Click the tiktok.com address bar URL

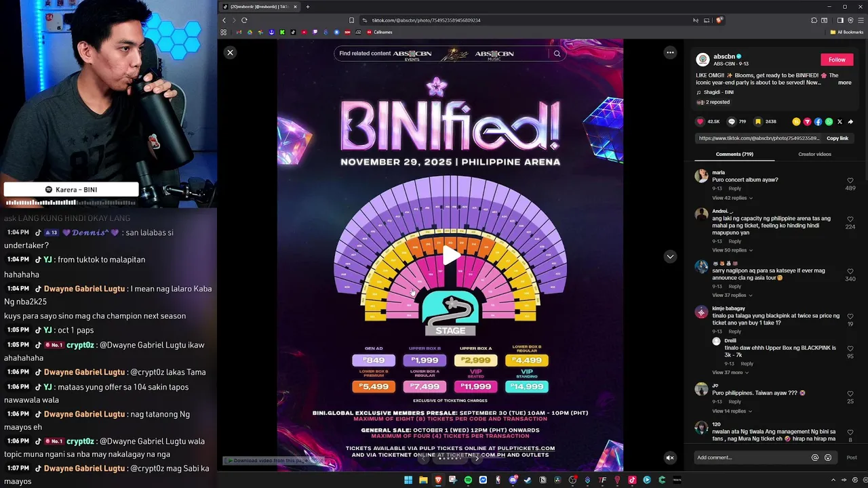click(x=426, y=20)
